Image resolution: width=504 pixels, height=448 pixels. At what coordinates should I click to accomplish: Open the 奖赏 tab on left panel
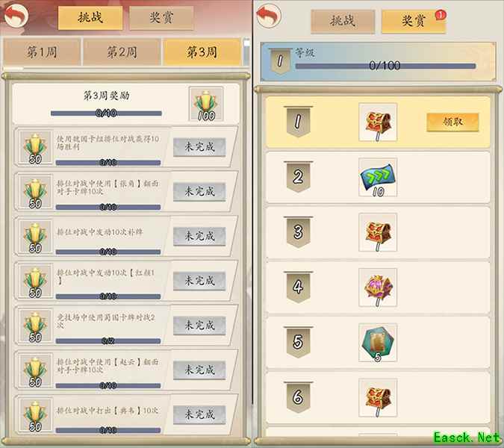coord(161,18)
